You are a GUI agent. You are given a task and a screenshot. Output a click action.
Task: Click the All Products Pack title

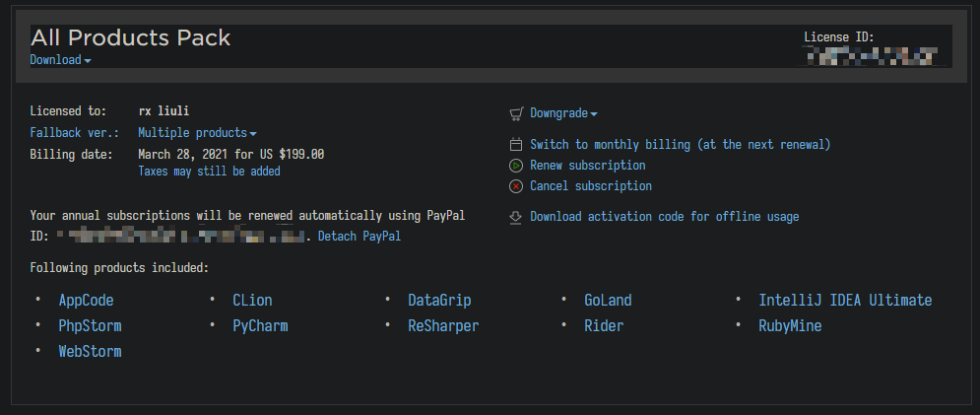pyautogui.click(x=131, y=38)
